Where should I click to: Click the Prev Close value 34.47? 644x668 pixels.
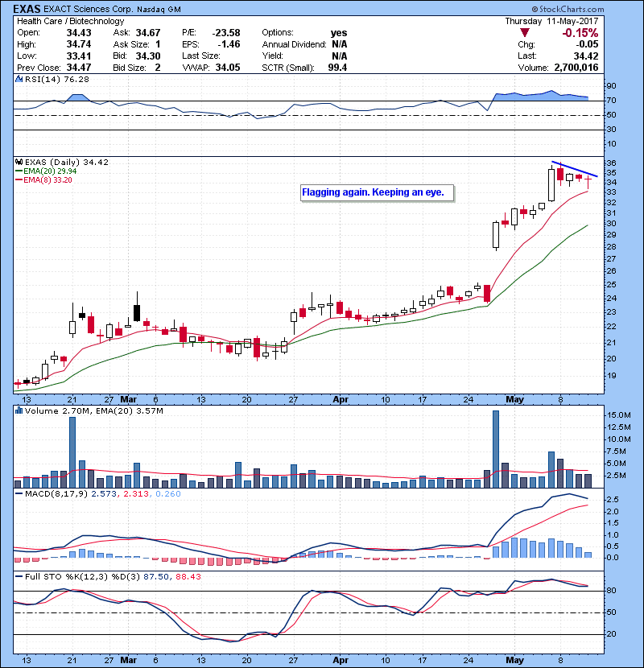tap(79, 68)
